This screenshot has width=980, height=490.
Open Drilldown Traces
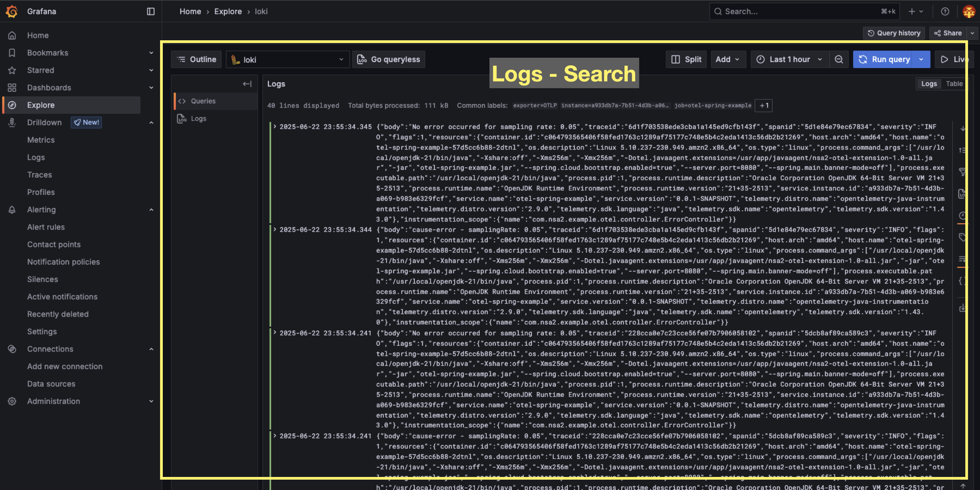(39, 175)
